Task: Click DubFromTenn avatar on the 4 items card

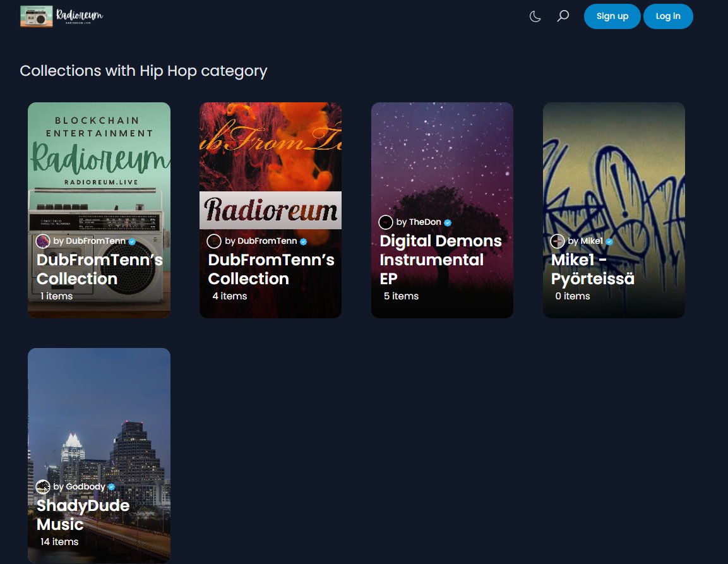Action: point(213,241)
